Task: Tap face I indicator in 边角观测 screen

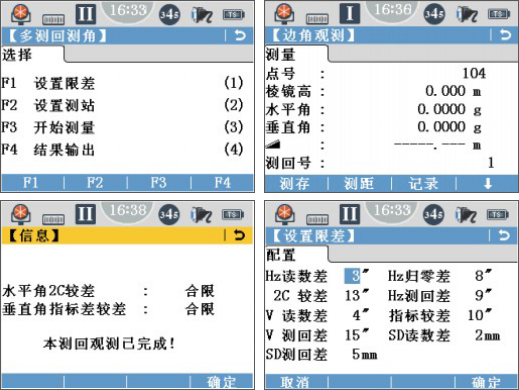Action: [350, 14]
